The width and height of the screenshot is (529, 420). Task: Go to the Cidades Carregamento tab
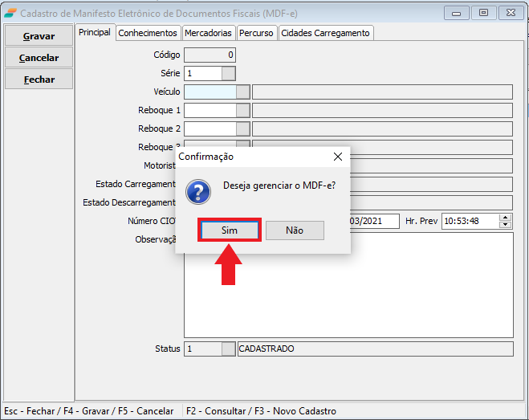[325, 33]
